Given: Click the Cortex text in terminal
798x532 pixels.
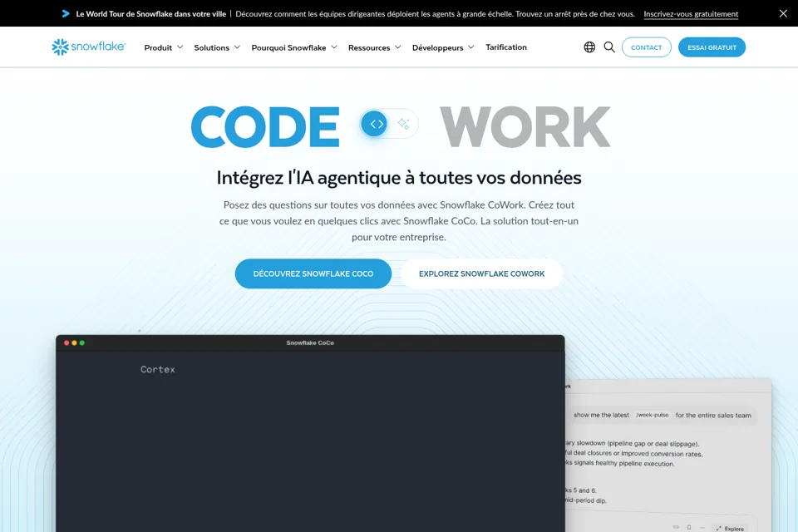Looking at the screenshot, I should 158,370.
